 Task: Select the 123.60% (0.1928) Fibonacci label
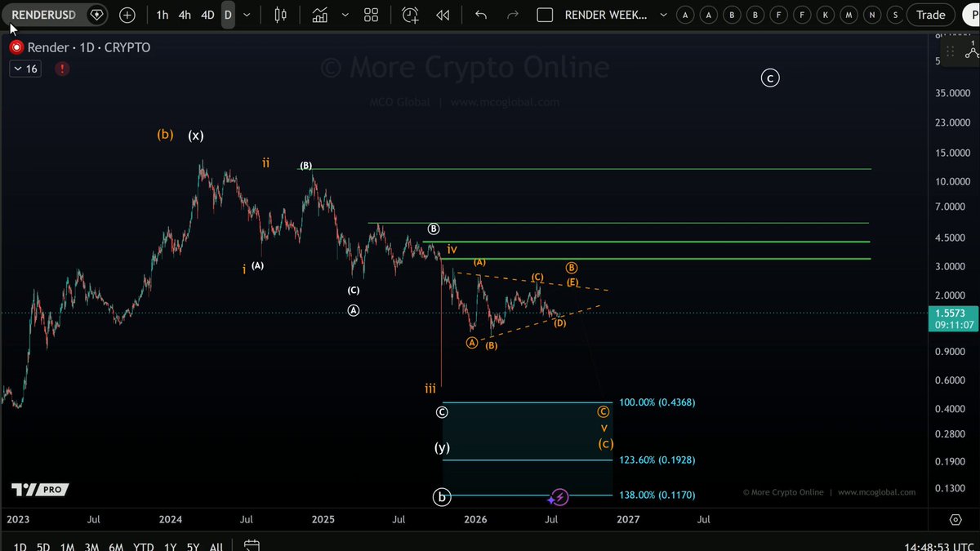(657, 460)
